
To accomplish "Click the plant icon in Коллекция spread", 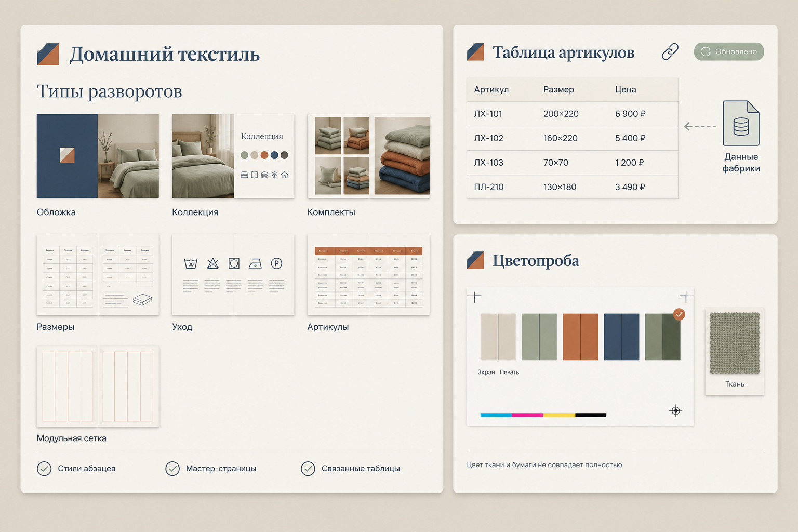I will tap(274, 175).
